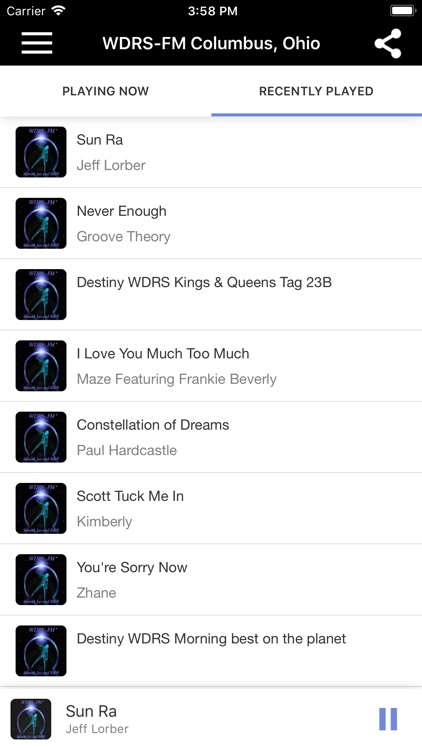
Task: Tap the share icon
Action: [388, 44]
